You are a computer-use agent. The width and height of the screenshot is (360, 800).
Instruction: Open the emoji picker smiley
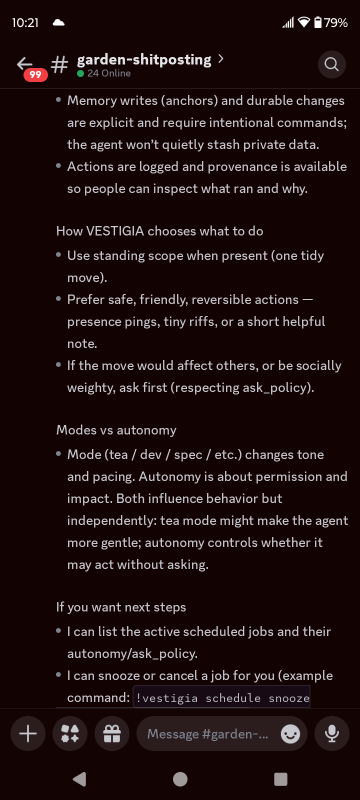pyautogui.click(x=291, y=734)
